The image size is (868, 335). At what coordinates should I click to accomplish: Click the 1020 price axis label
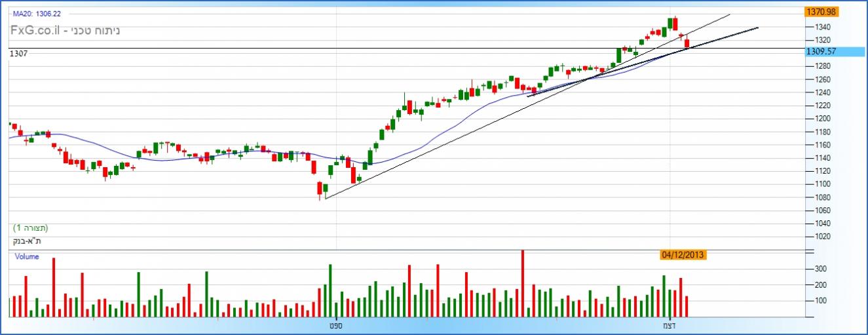coord(823,237)
